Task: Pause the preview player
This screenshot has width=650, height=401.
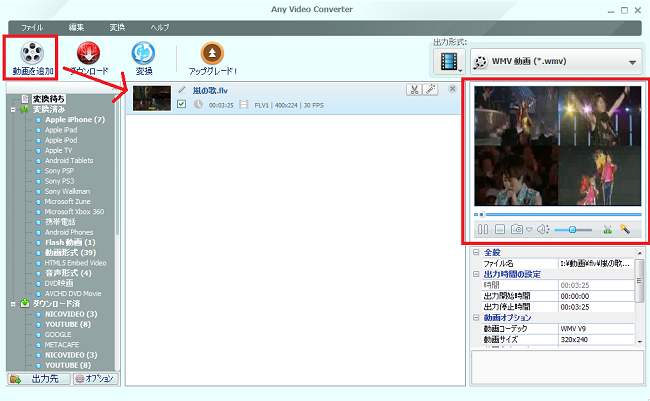Action: [483, 229]
